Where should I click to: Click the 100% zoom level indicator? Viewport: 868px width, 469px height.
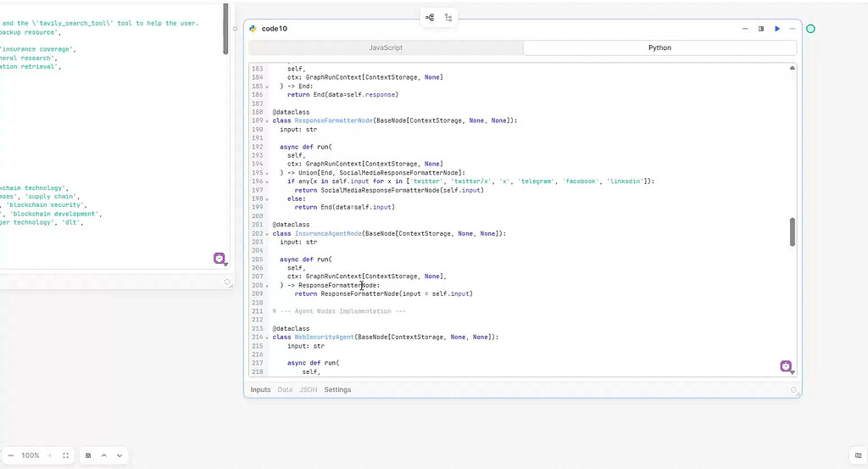pyautogui.click(x=31, y=455)
